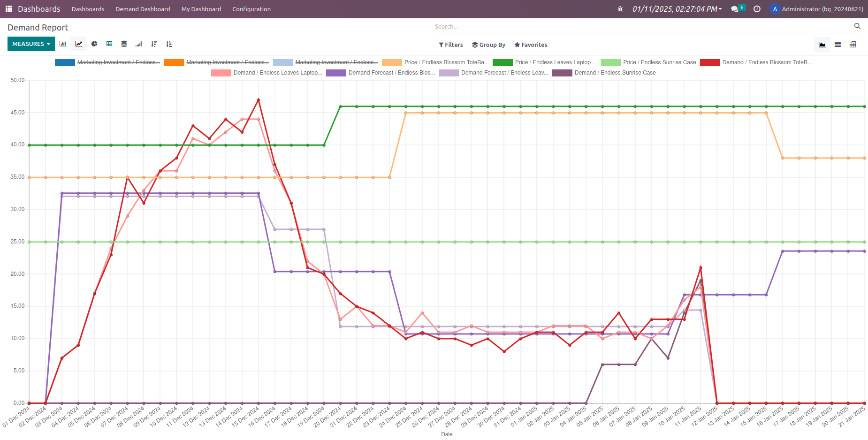Open the pivot table view
The height and width of the screenshot is (440, 868).
click(x=853, y=44)
